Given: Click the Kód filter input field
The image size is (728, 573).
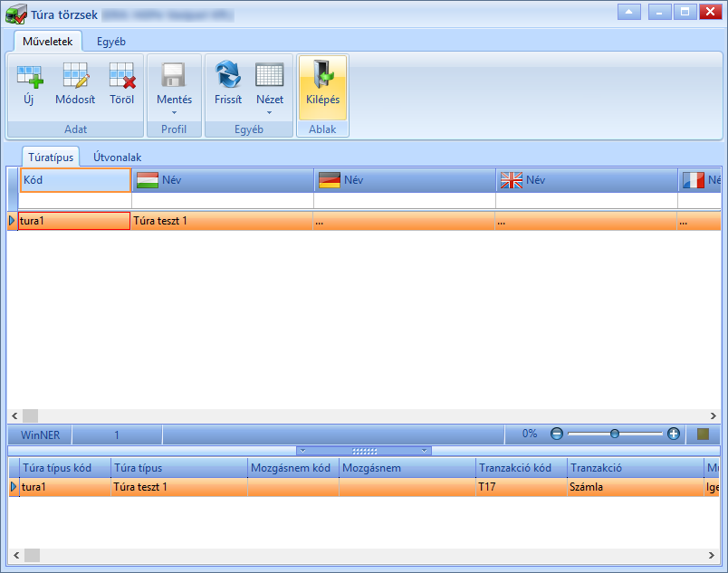Looking at the screenshot, I should [x=75, y=200].
